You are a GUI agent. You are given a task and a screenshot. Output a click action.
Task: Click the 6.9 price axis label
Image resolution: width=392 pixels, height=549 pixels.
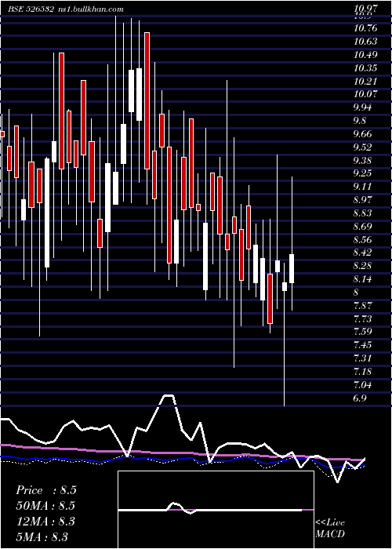pos(360,398)
